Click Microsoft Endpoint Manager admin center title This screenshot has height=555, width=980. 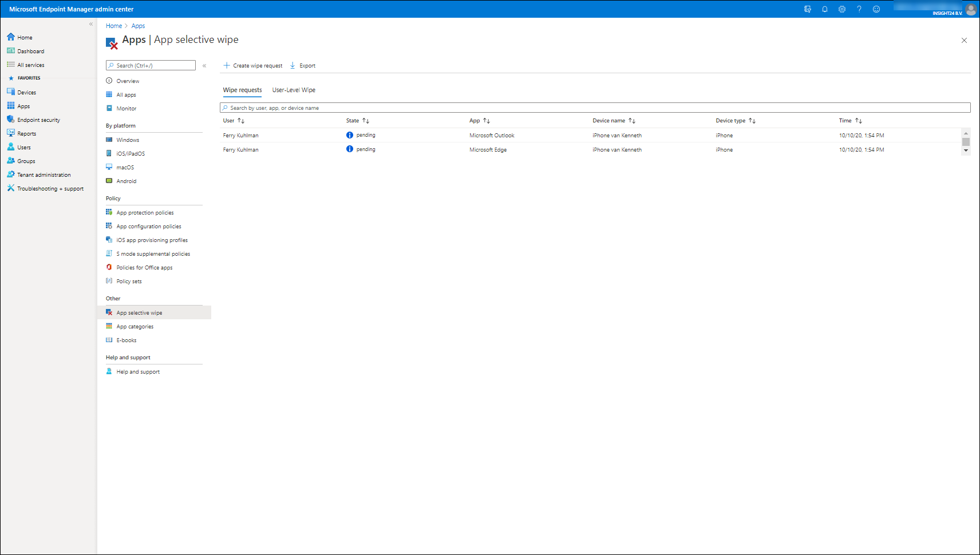coord(72,9)
